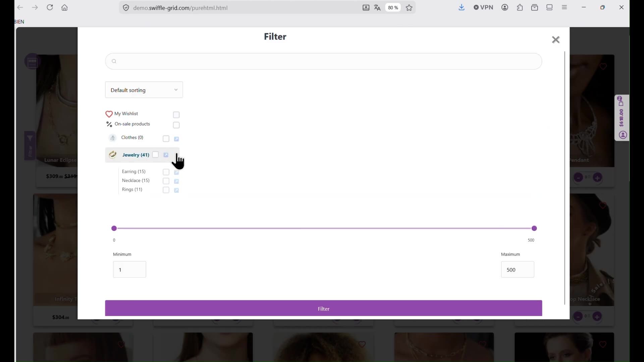Click the address bar URL

pos(181,8)
